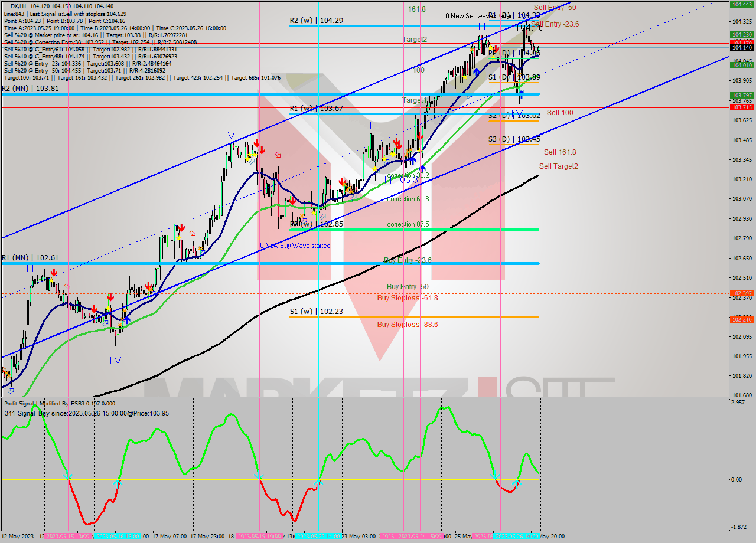Select the pink 2023.05.15 13:00 time marker
The height and width of the screenshot is (543, 756).
68,537
